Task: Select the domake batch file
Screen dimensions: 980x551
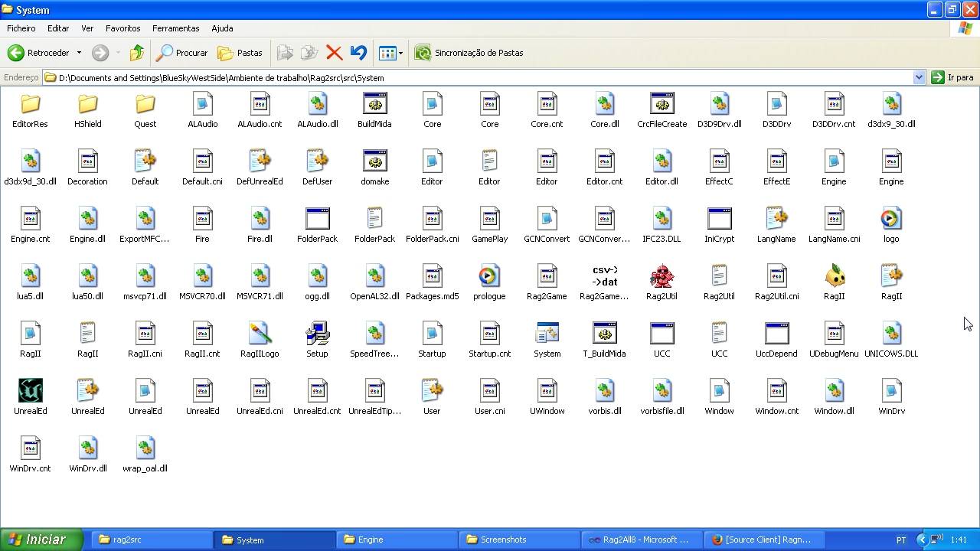Action: pos(374,168)
